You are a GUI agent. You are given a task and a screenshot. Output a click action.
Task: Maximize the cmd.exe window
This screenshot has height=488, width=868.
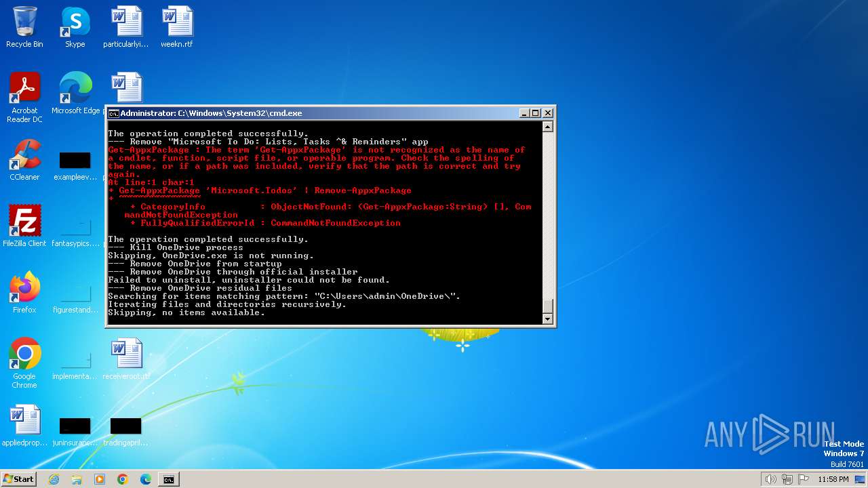click(x=536, y=113)
